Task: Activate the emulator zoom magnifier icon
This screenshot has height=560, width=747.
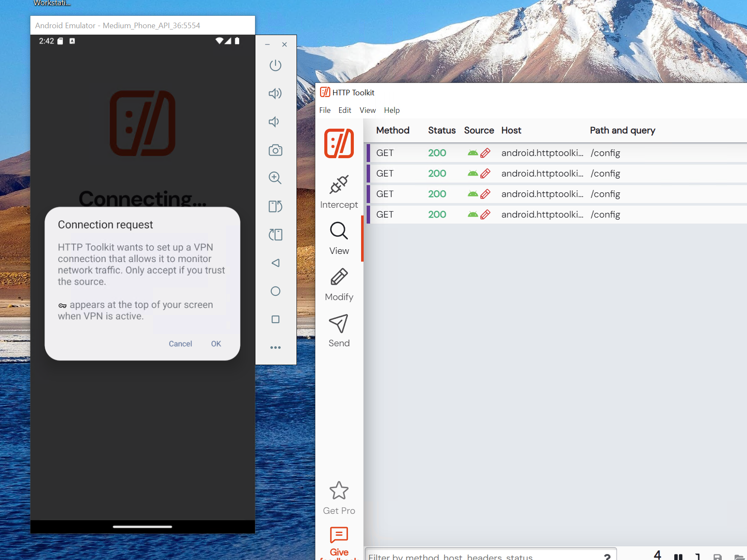Action: 275,178
